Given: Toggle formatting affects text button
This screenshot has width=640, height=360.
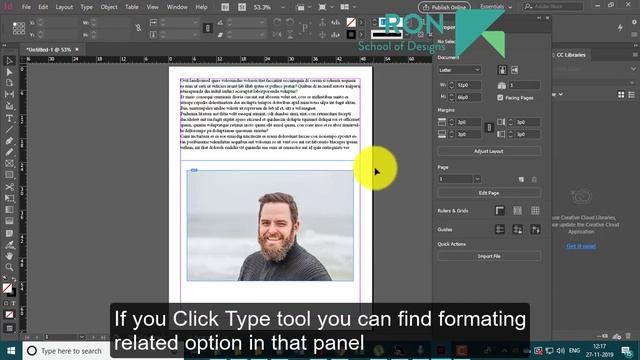Looking at the screenshot, I should [x=13, y=303].
